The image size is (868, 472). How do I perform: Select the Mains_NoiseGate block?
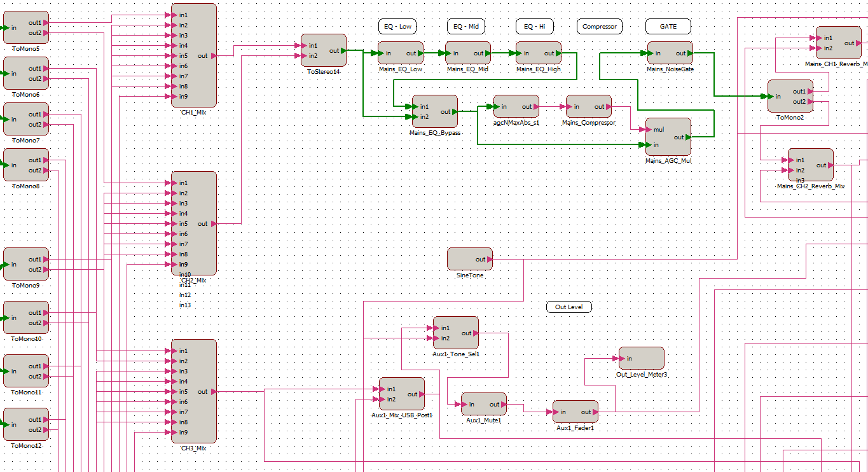point(670,53)
